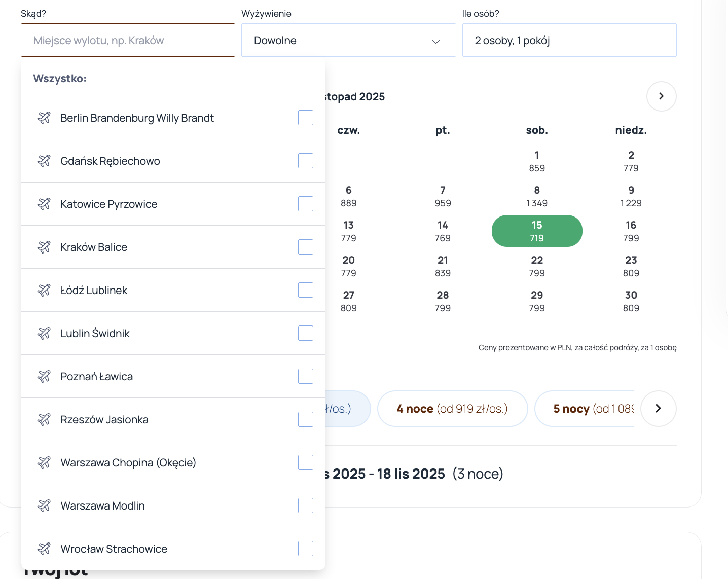Click the plane icon for Katowice Pyrzowice

click(44, 204)
